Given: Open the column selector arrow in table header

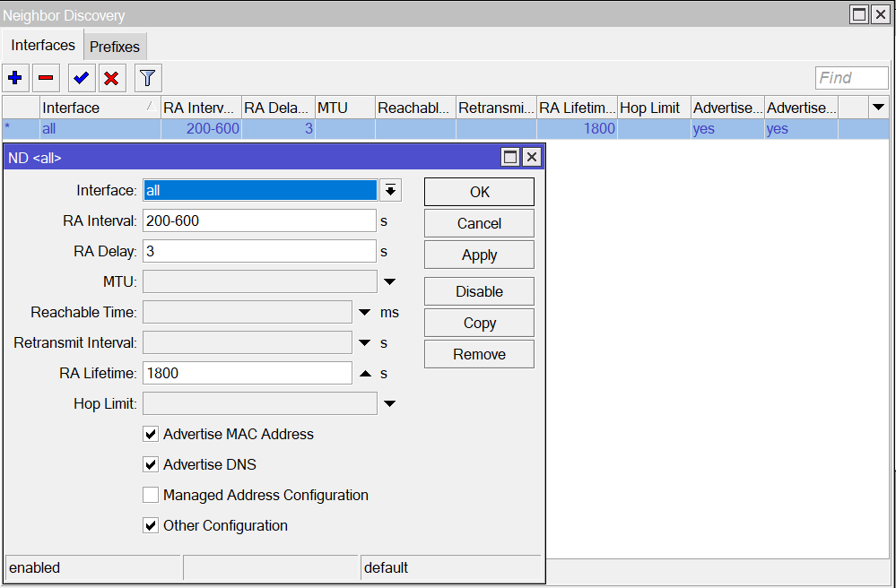Looking at the screenshot, I should click(878, 108).
